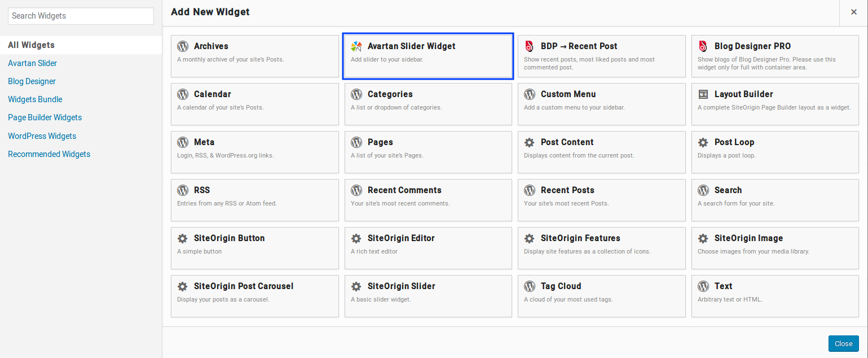This screenshot has height=358, width=868.
Task: Click the colorful Avartan Slider Widget icon
Action: pos(356,46)
